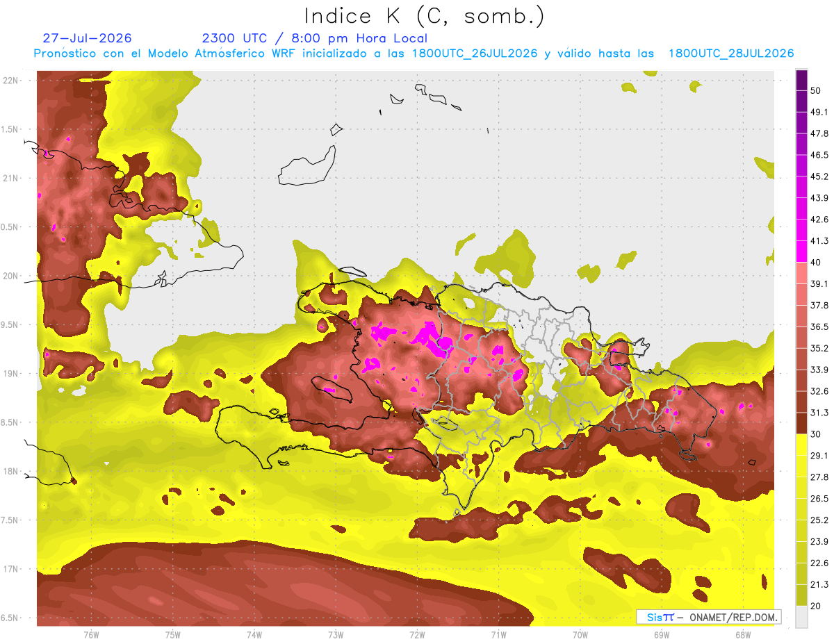Image resolution: width=834 pixels, height=644 pixels.
Task: Click the '21N' latitude label
Action: click(12, 178)
